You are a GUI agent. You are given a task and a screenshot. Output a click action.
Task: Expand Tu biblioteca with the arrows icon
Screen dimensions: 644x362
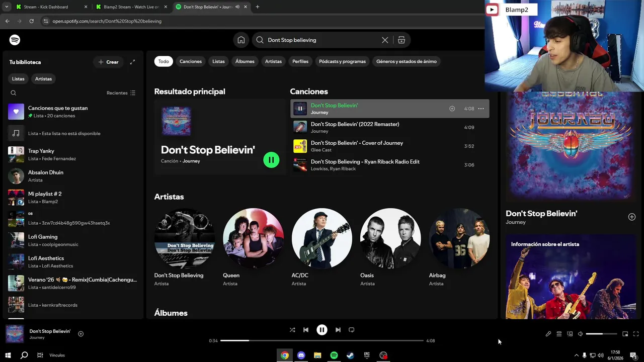coord(132,62)
